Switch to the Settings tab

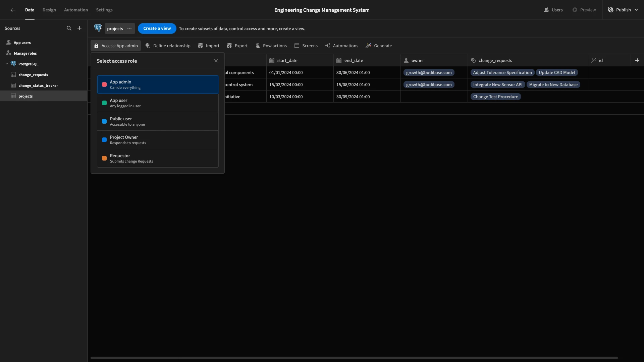coord(104,10)
